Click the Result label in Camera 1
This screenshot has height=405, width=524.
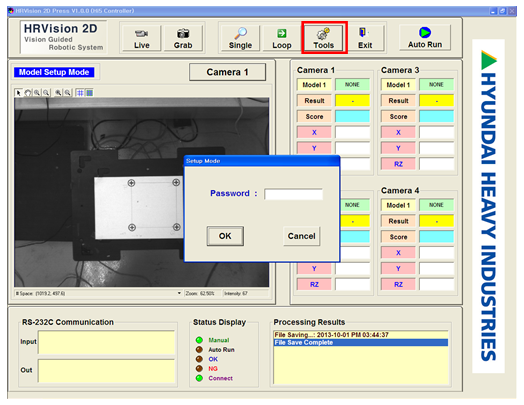point(314,101)
